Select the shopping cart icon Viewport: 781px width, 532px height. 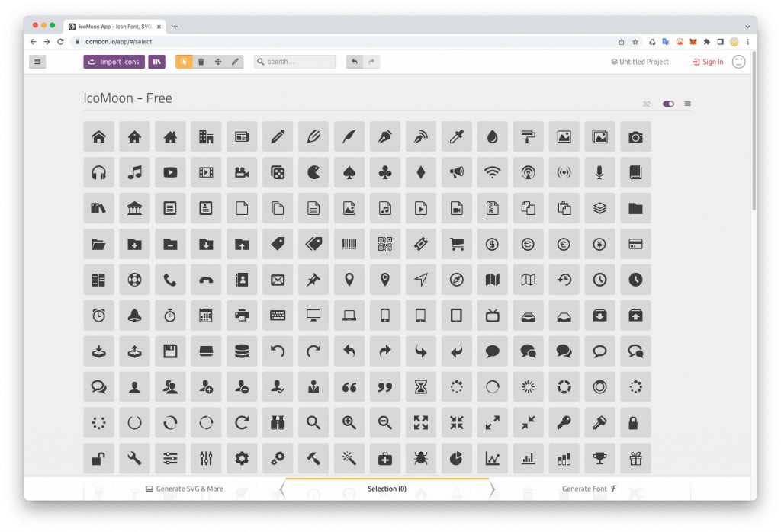(457, 244)
